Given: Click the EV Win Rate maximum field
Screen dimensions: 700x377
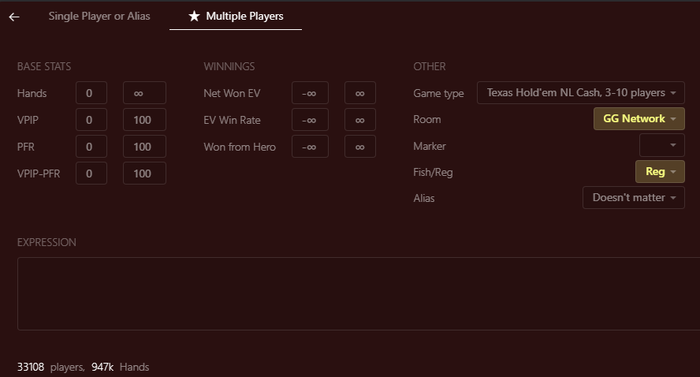Looking at the screenshot, I should pos(360,120).
